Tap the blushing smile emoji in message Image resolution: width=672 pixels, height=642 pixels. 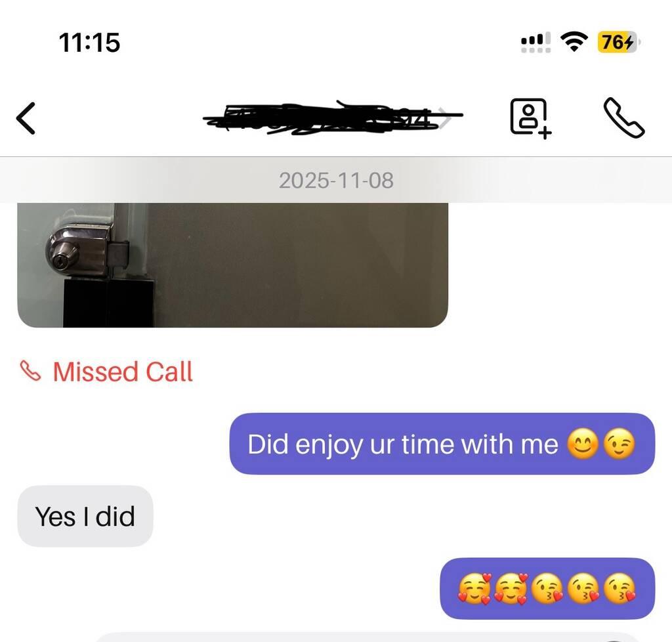pyautogui.click(x=583, y=444)
